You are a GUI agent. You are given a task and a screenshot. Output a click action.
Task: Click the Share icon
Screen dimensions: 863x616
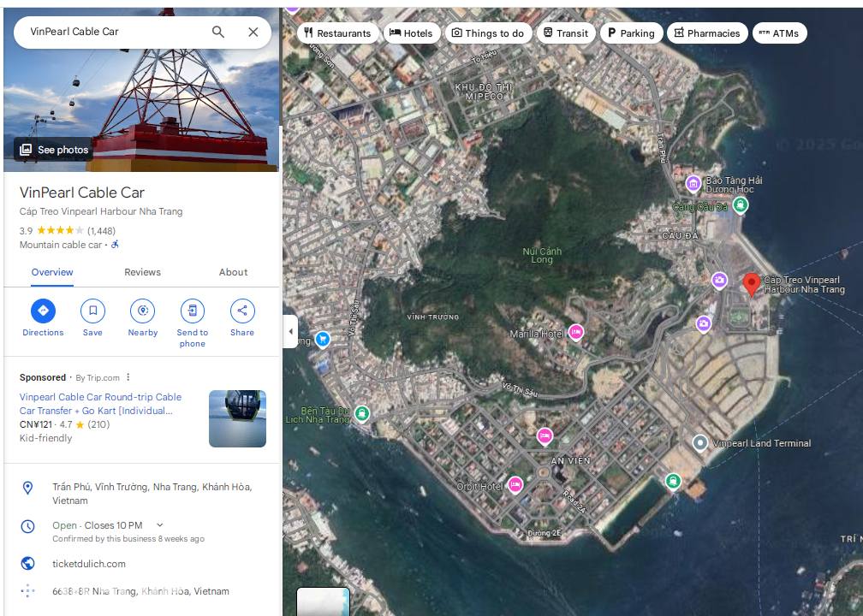click(x=242, y=311)
